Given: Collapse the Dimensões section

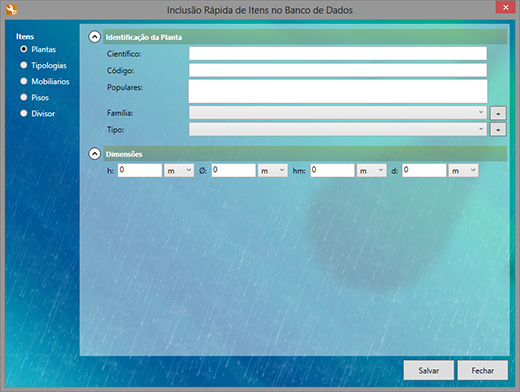Looking at the screenshot, I should [x=95, y=154].
